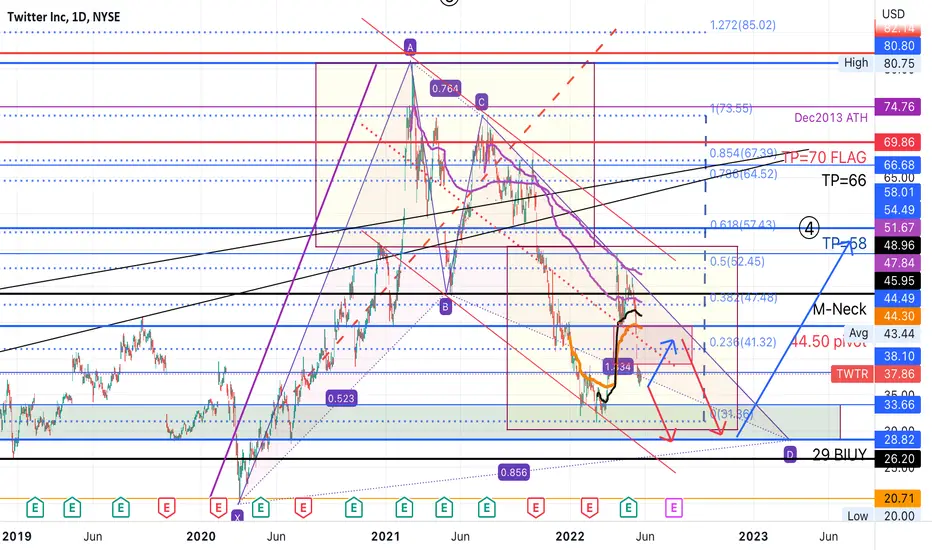Click the Low 20.00 price label
Screen dimensions: 932x550
pyautogui.click(x=881, y=516)
